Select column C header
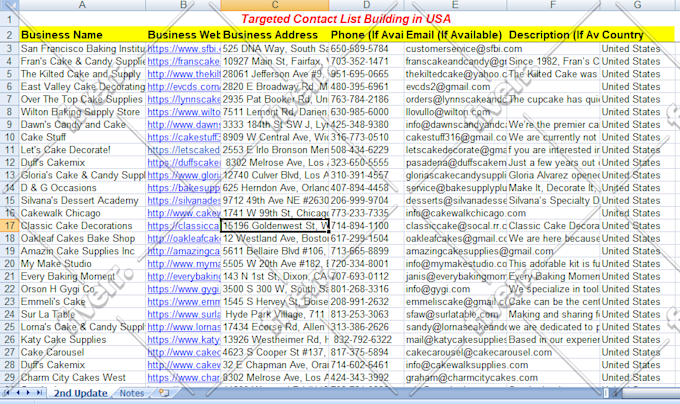 pyautogui.click(x=275, y=5)
